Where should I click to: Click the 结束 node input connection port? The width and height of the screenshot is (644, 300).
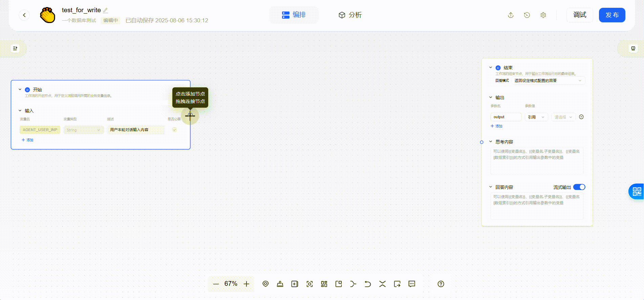coord(481,142)
